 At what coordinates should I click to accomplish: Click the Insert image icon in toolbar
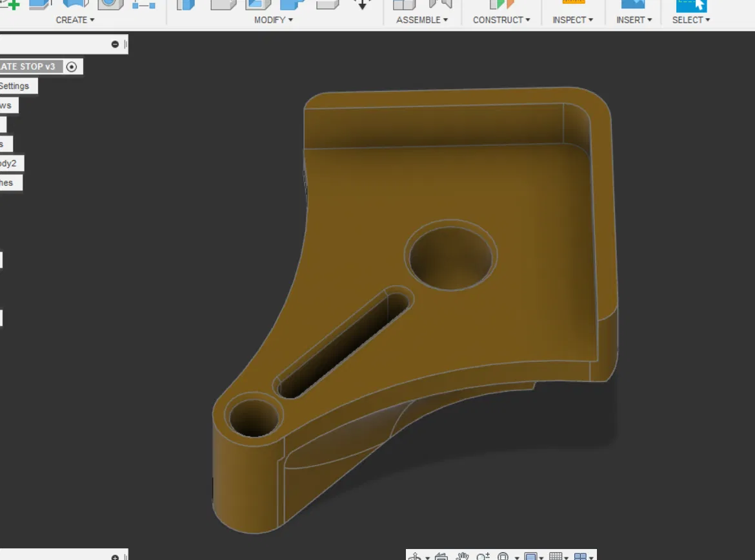pos(632,5)
